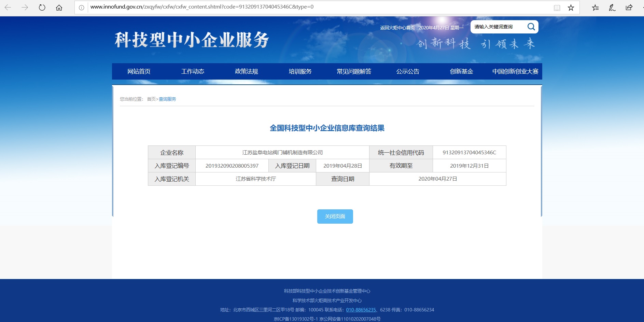The height and width of the screenshot is (322, 644).
Task: Open the 政策法规 navigation item
Action: point(246,71)
